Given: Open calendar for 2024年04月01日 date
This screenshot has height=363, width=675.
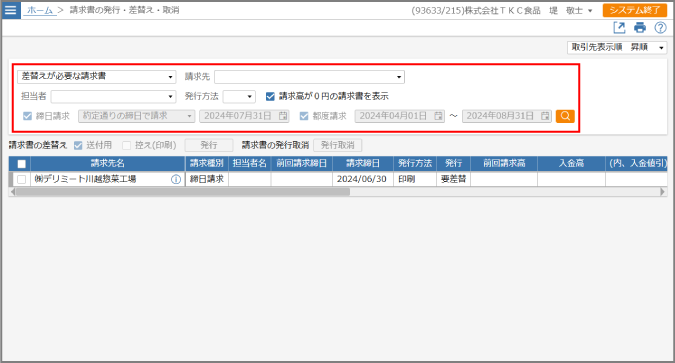Looking at the screenshot, I should tap(438, 116).
